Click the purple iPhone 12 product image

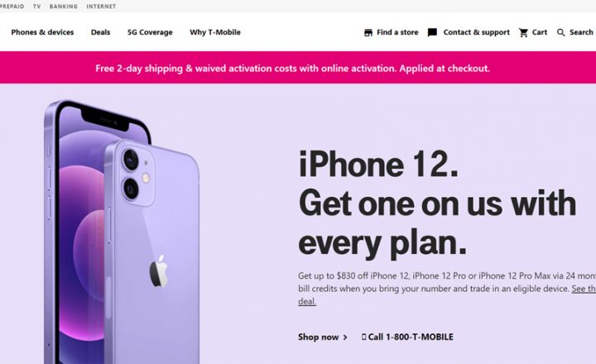pos(123,232)
